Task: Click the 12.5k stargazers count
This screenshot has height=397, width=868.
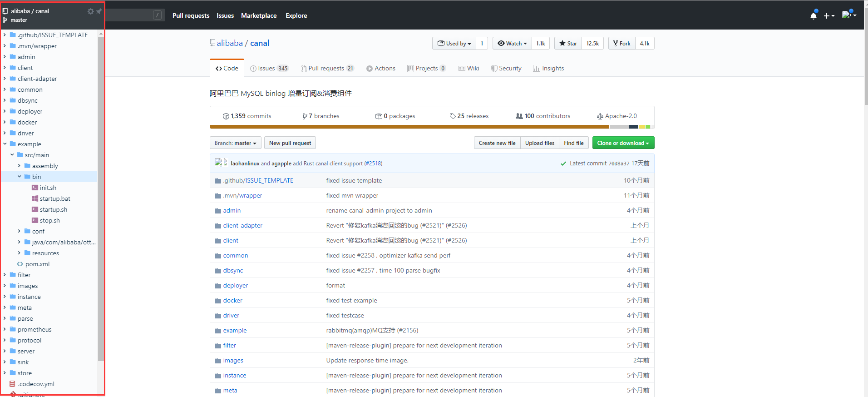Action: pyautogui.click(x=592, y=43)
